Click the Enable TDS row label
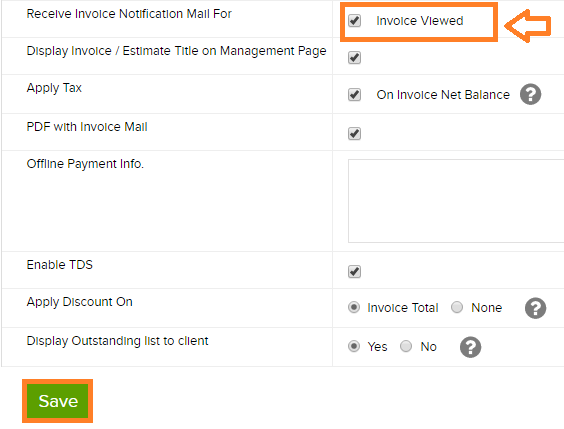 pyautogui.click(x=60, y=265)
